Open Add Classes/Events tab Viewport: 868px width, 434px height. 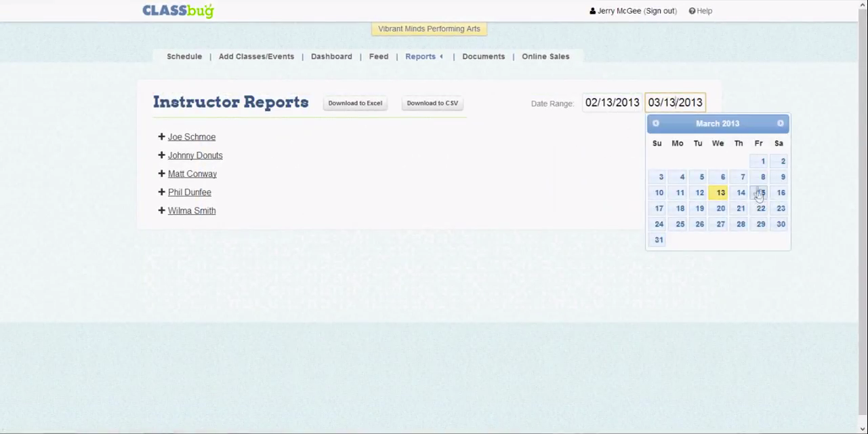[256, 56]
